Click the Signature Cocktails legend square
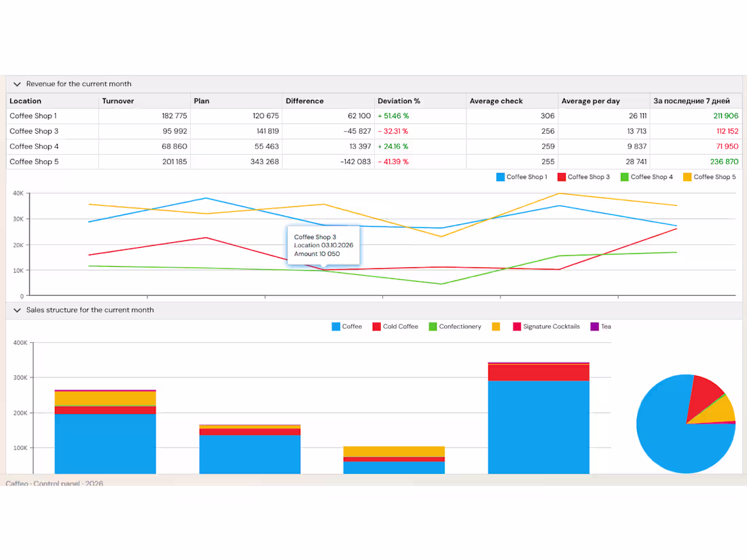This screenshot has width=747, height=560. [517, 326]
